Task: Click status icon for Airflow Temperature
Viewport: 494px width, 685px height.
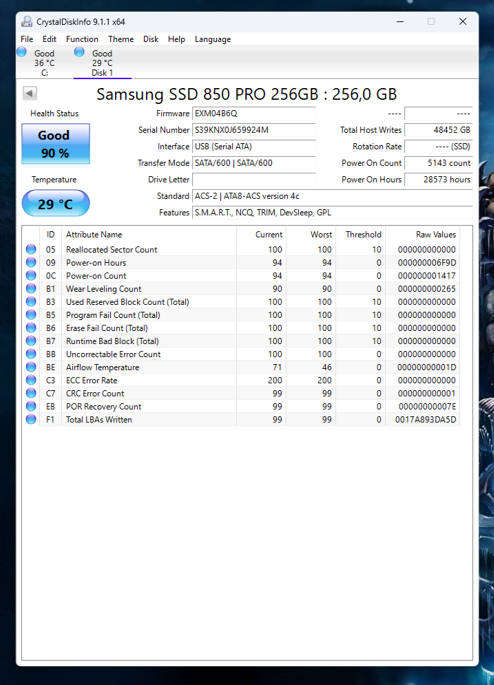Action: coord(31,367)
